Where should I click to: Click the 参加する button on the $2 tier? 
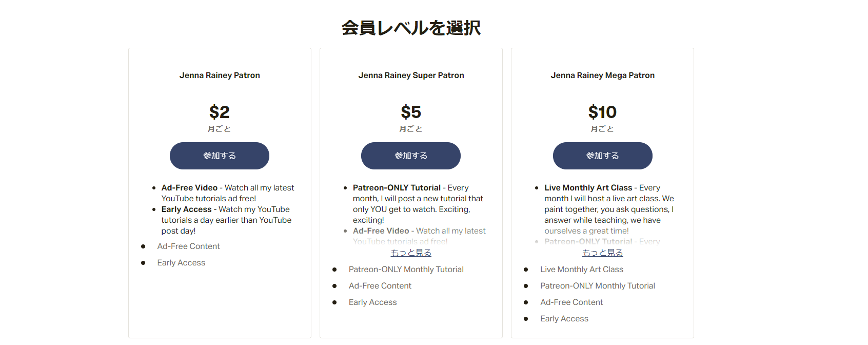pos(219,156)
